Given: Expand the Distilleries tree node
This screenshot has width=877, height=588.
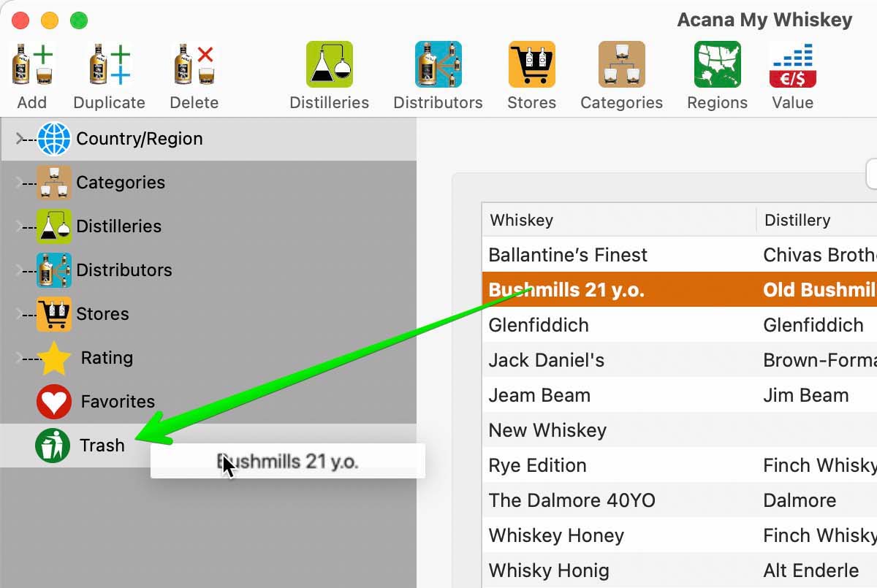Looking at the screenshot, I should (x=20, y=226).
